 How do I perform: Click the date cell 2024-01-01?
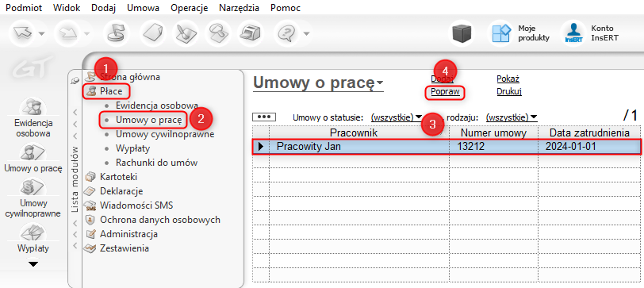(x=589, y=147)
